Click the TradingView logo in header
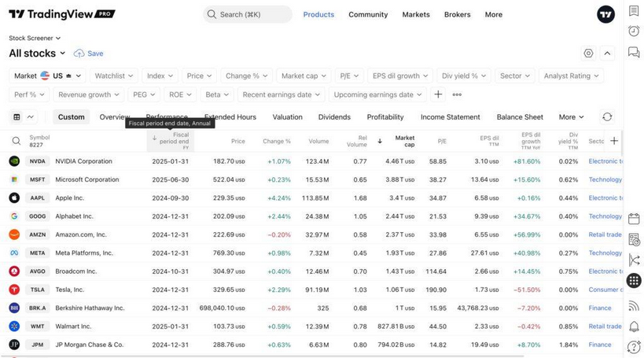The width and height of the screenshot is (644, 358). pos(61,14)
